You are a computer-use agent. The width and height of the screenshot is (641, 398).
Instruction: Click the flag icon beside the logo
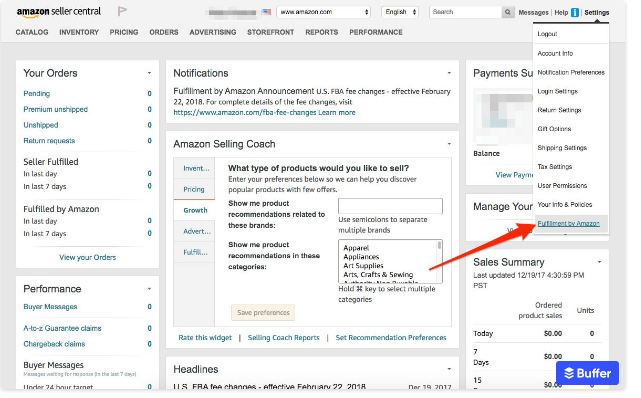click(x=122, y=11)
